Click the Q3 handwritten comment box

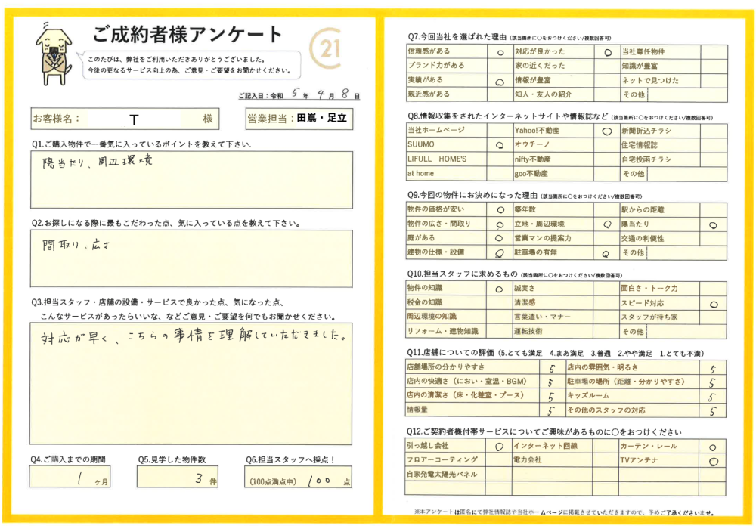[191, 383]
